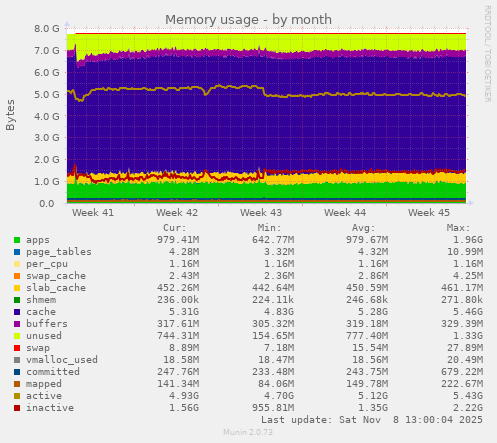Click the 'page_tables' legend label

click(59, 252)
